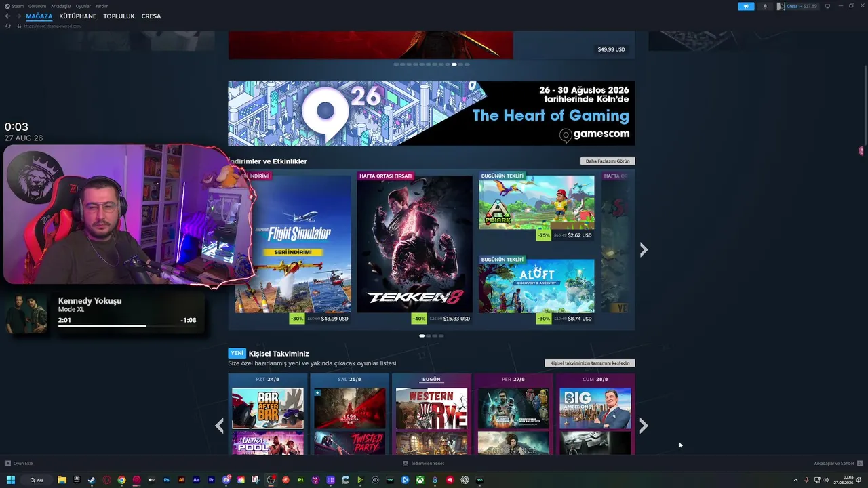
Task: Click the Oyun Ekle plus icon
Action: (8, 464)
